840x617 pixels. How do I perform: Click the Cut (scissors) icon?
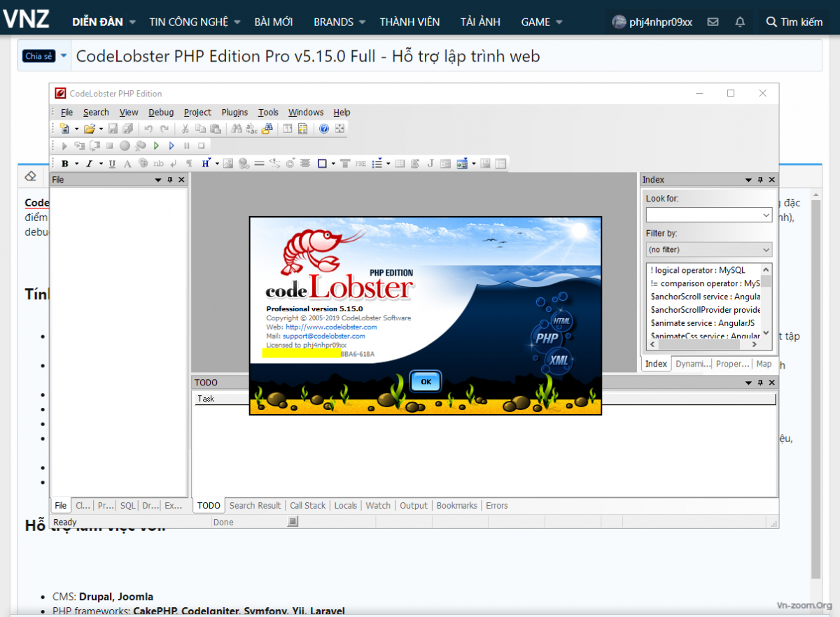[185, 129]
